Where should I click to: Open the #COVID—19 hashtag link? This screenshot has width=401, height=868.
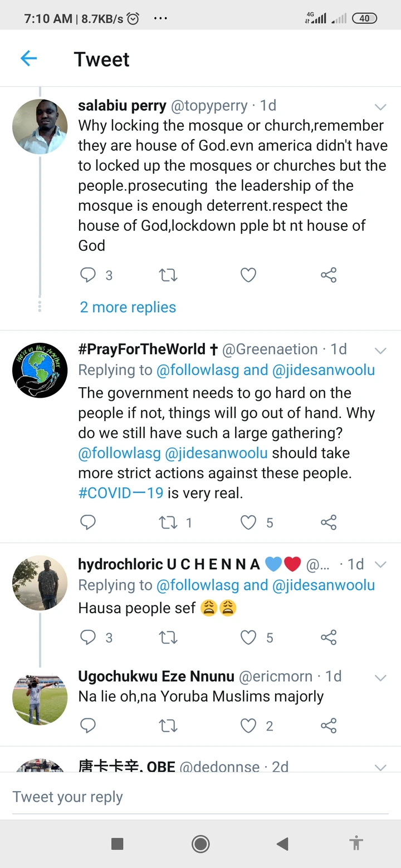point(121,493)
